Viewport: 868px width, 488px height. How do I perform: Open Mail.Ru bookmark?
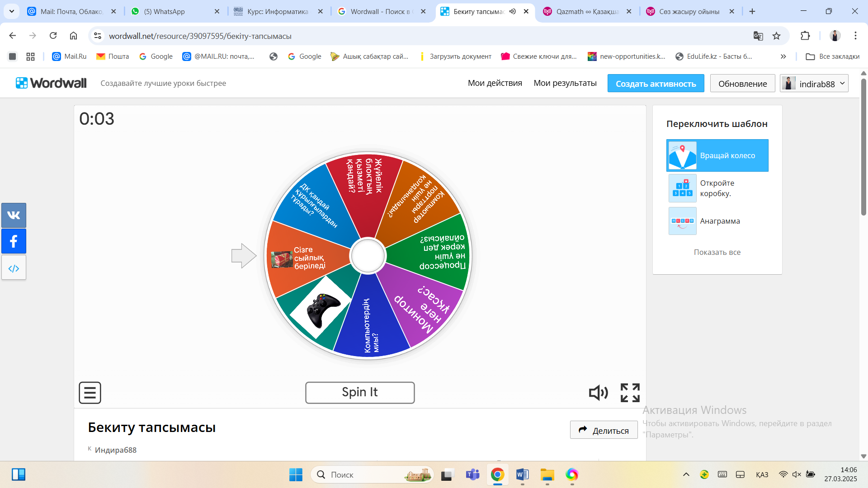click(69, 56)
